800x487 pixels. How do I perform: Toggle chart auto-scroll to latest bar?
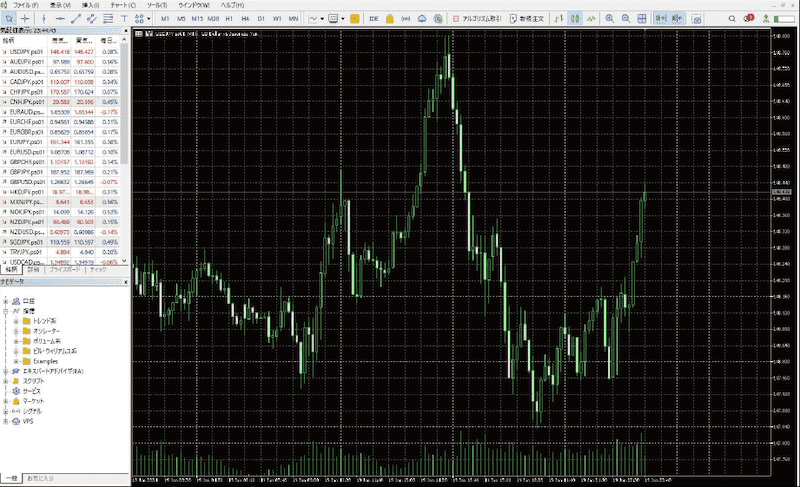pyautogui.click(x=662, y=18)
